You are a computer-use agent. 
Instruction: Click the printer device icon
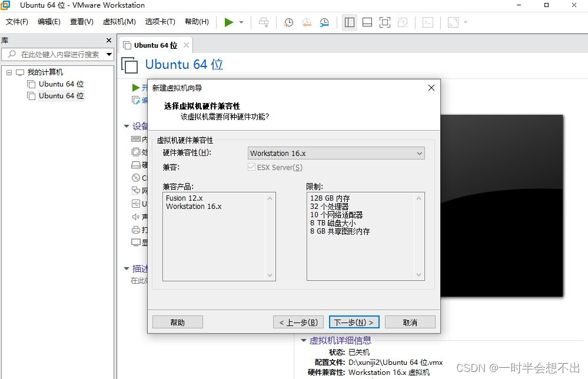tap(136, 230)
